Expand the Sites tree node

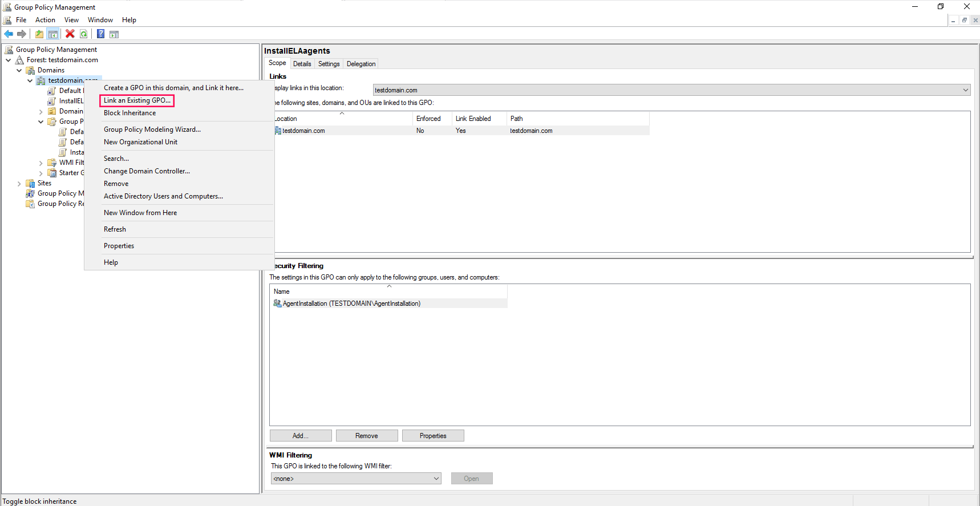[x=19, y=184]
